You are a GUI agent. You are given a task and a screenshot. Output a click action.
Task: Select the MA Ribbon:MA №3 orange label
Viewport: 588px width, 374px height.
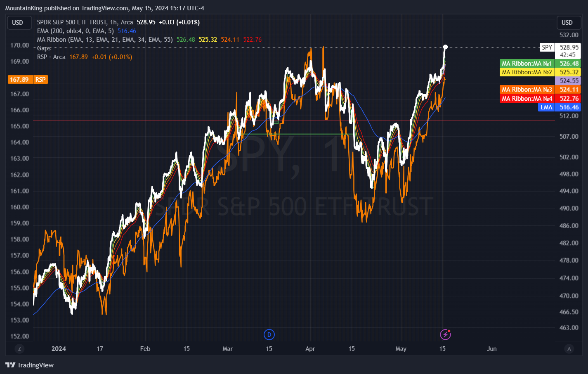point(527,90)
